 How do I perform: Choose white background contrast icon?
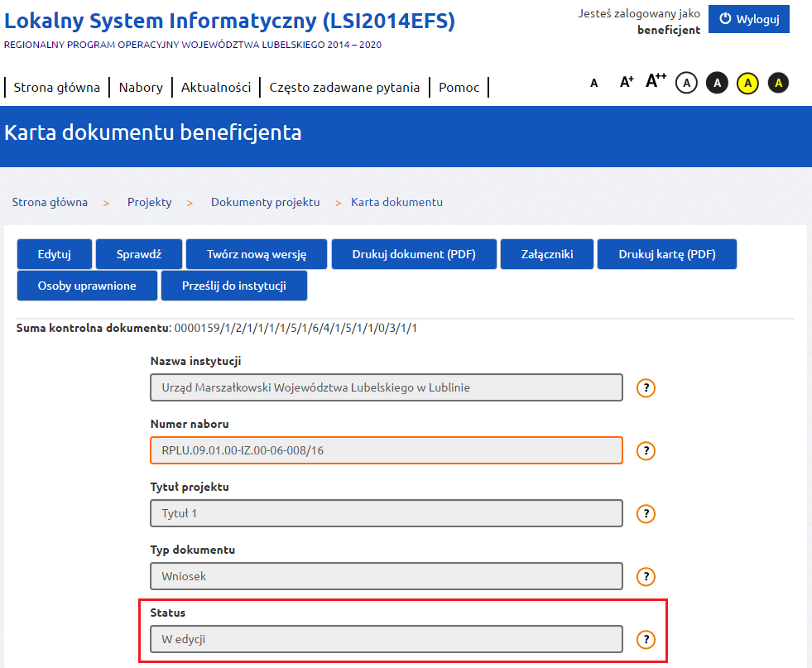pos(686,83)
